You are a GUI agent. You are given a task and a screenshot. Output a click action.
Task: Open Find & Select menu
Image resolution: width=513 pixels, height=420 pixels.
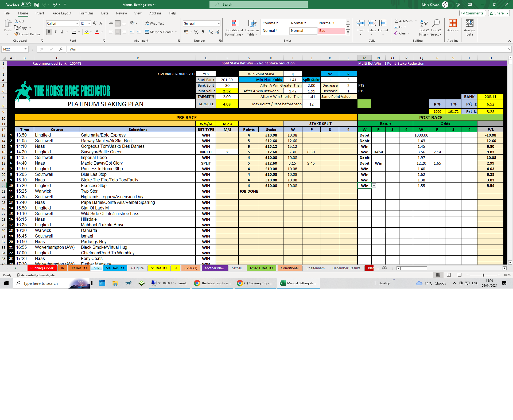click(436, 28)
